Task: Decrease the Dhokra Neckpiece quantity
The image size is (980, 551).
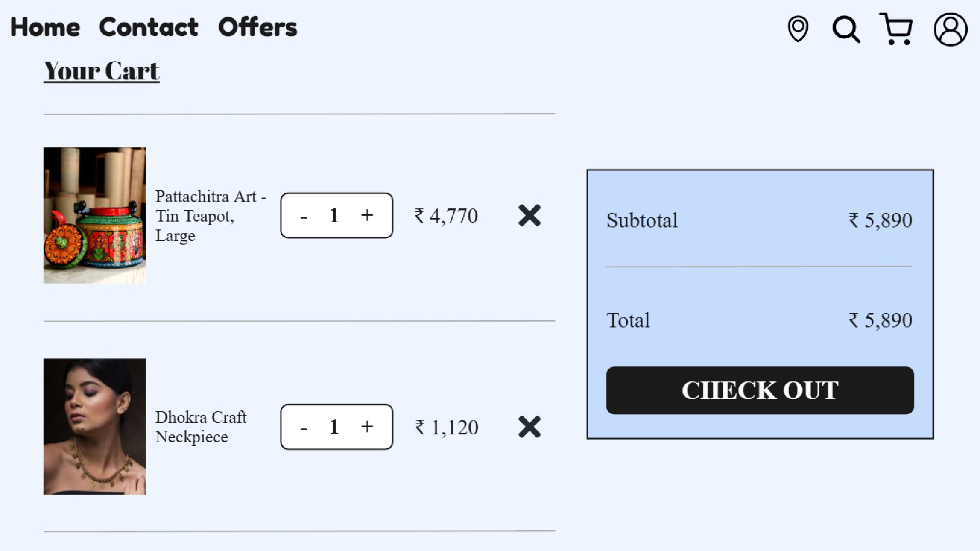Action: pyautogui.click(x=304, y=428)
